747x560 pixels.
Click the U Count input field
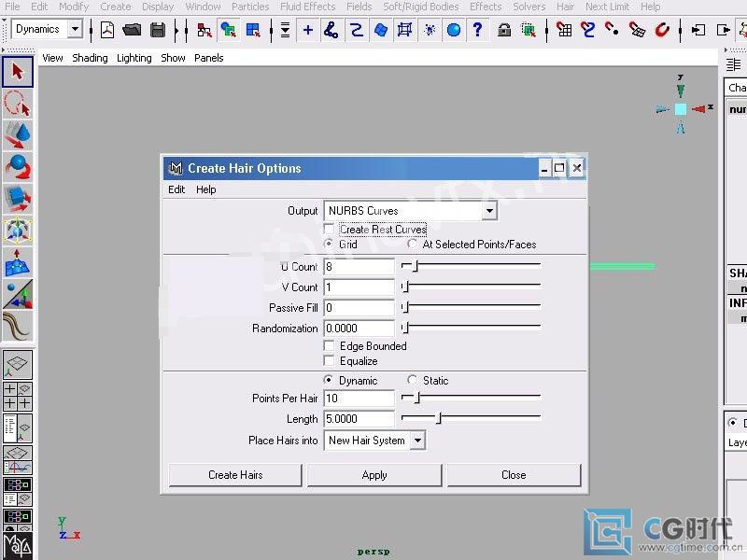click(359, 267)
